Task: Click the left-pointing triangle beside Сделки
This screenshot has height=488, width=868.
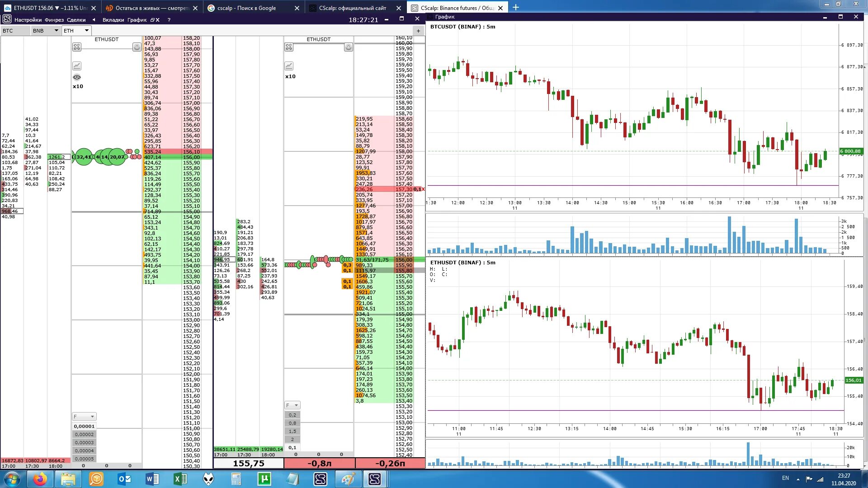Action: click(94, 20)
